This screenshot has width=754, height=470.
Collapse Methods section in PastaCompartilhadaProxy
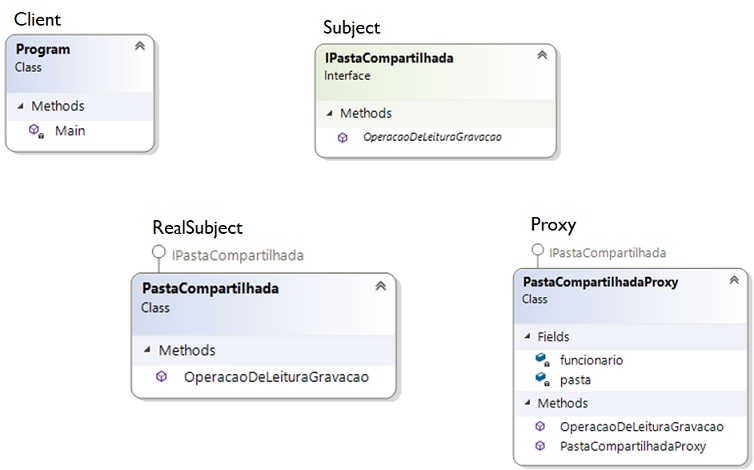(528, 404)
